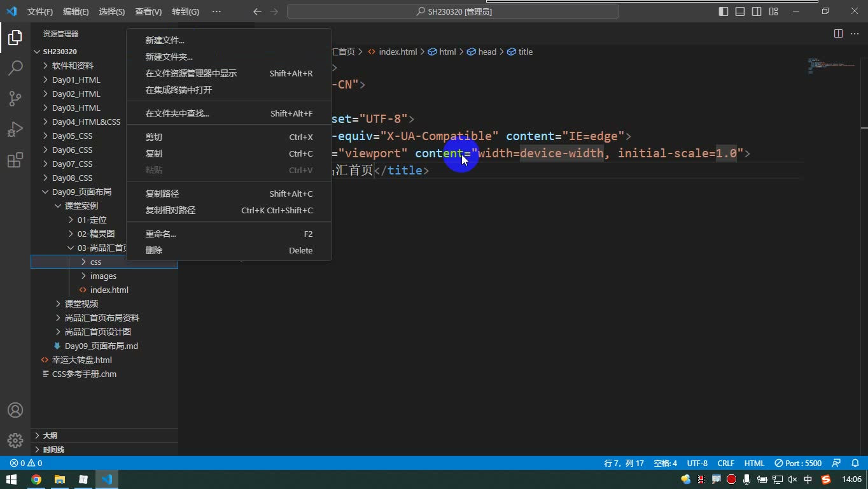Open the Customize Layout icon
Screen dimensions: 868x489
pos(774,11)
